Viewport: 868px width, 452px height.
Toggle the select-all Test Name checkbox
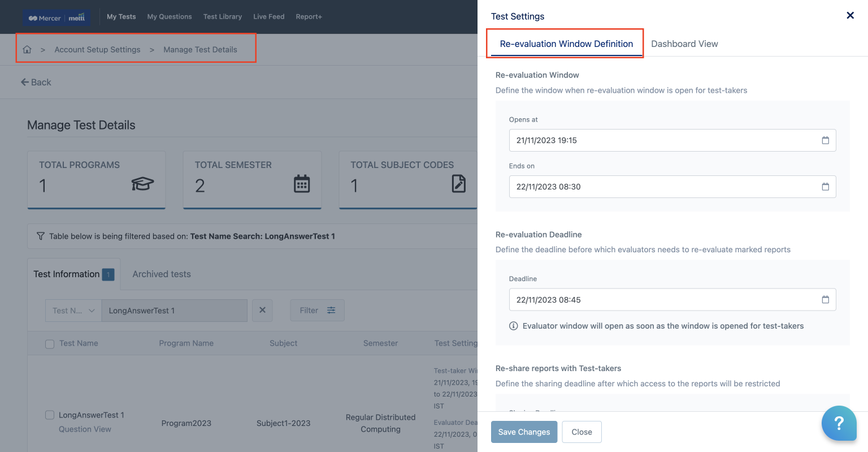[50, 344]
